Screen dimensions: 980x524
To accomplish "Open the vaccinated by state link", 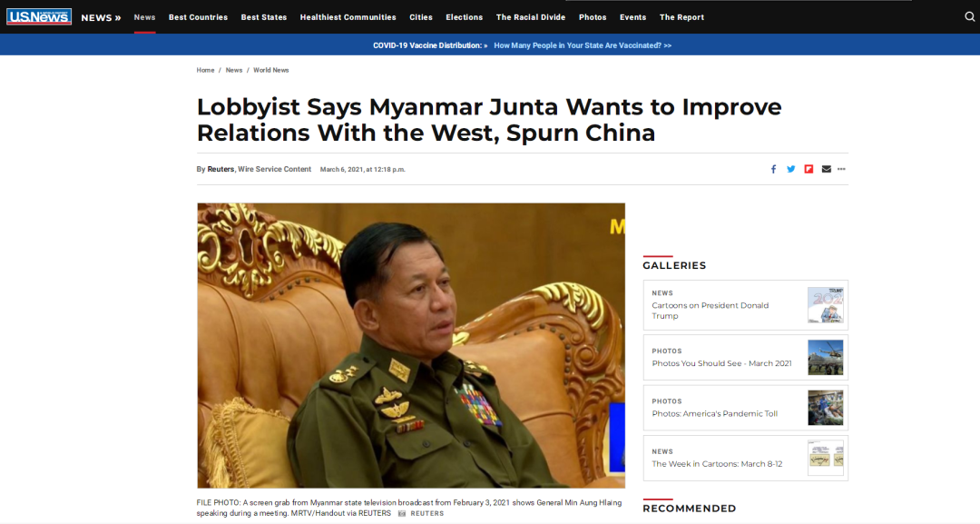I will pyautogui.click(x=583, y=45).
